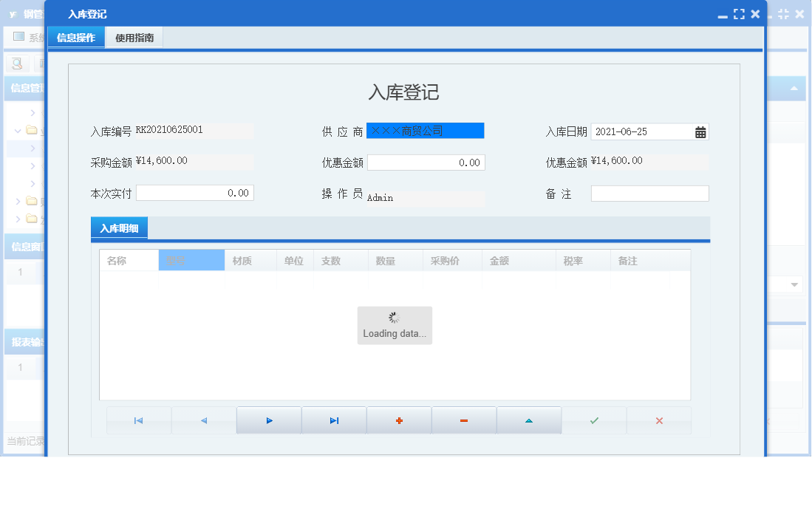Screen dimensions: 812x506
Task: Confirm the entry with green checkmark icon
Action: click(594, 420)
